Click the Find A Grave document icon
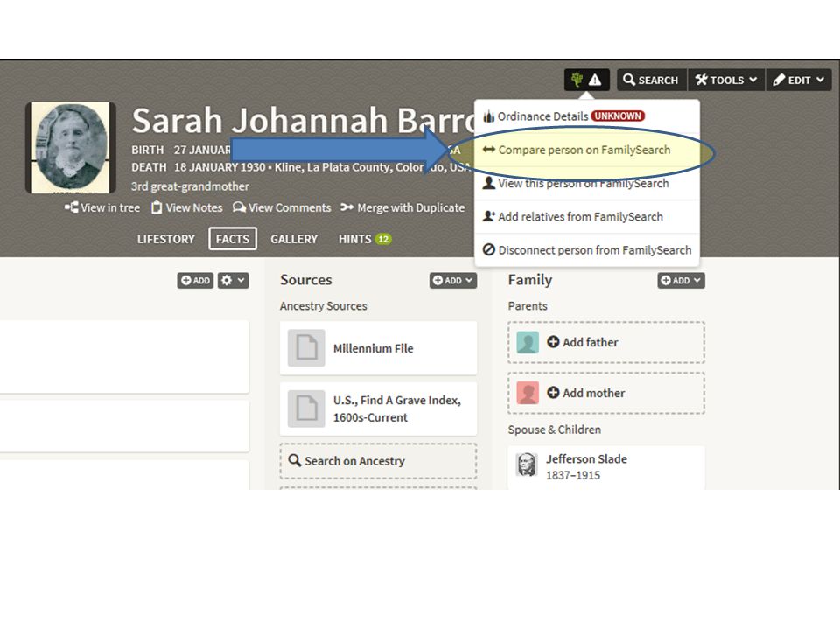The height and width of the screenshot is (630, 840). [x=306, y=409]
